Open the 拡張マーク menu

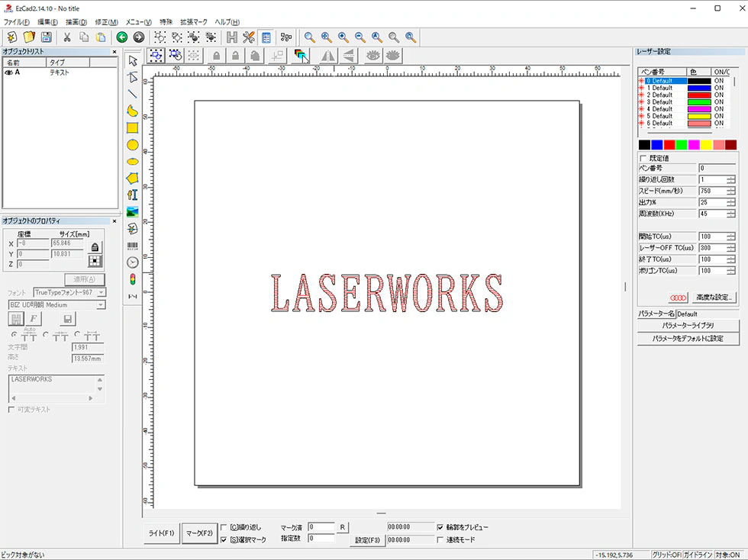(194, 22)
